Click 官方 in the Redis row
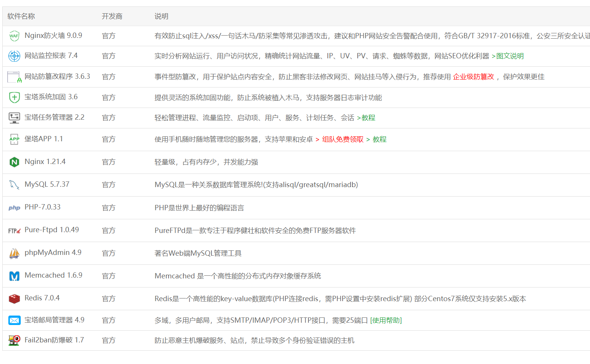Viewport: 590px width, 364px height. click(x=108, y=299)
